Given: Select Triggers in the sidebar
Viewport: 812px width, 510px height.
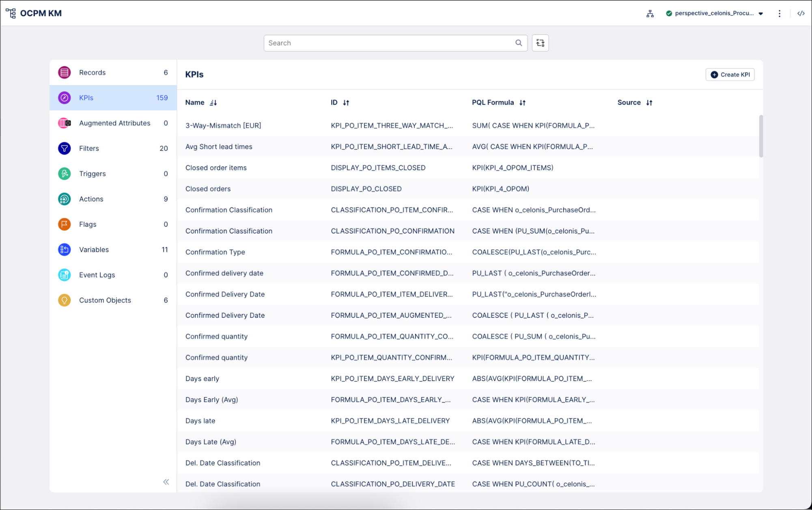Looking at the screenshot, I should 113,174.
